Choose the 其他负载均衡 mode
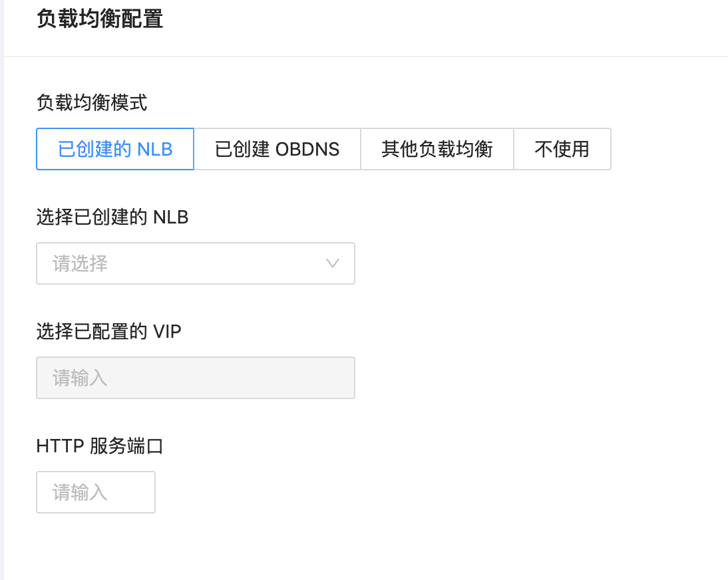This screenshot has height=580, width=728. coord(437,149)
